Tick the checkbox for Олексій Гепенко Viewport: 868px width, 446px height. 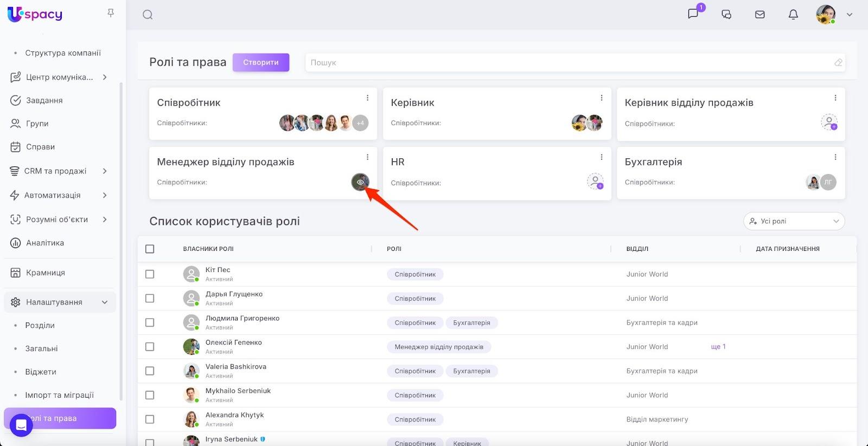[x=150, y=347]
